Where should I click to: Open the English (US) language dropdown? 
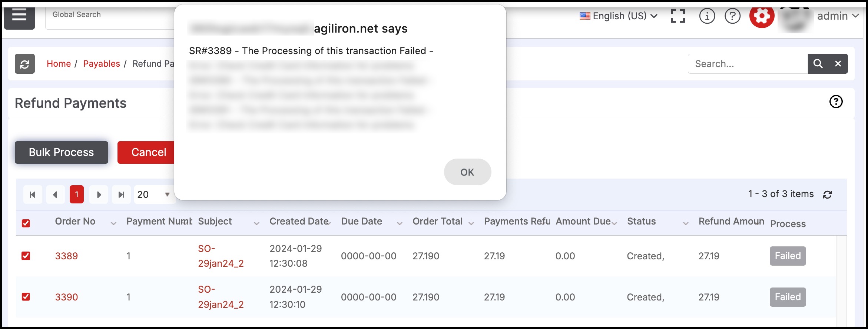point(619,16)
